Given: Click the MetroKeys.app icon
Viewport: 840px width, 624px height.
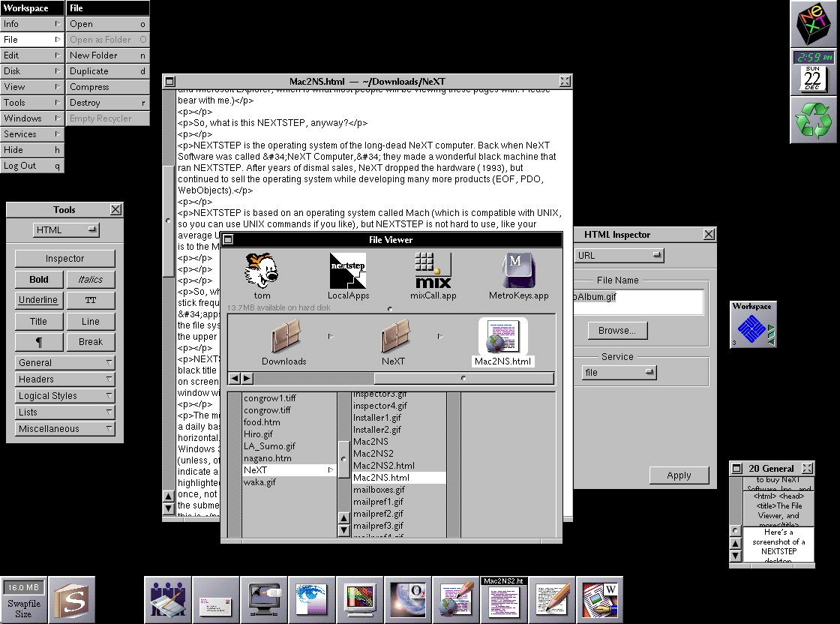Looking at the screenshot, I should pos(518,271).
